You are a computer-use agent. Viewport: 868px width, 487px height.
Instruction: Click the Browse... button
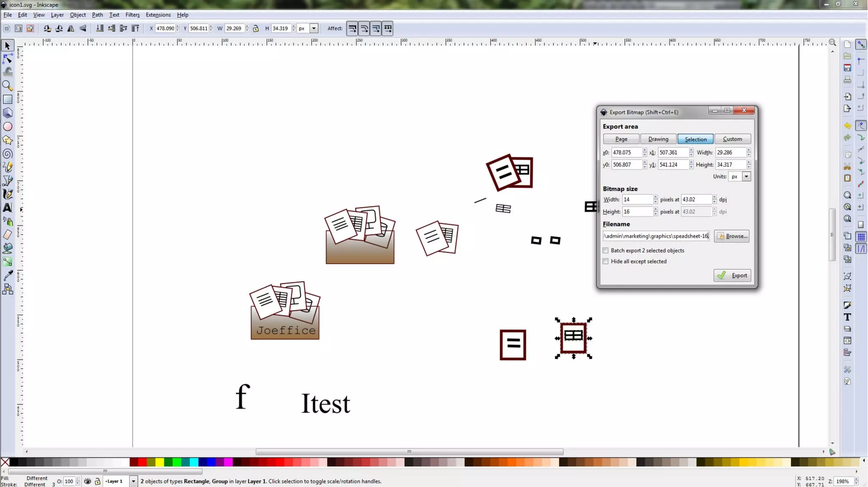tap(732, 236)
